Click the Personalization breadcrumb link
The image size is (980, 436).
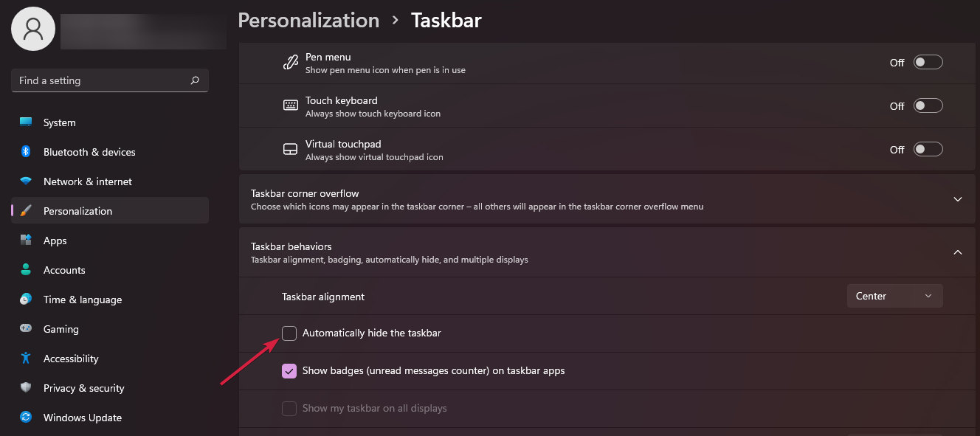pos(308,21)
